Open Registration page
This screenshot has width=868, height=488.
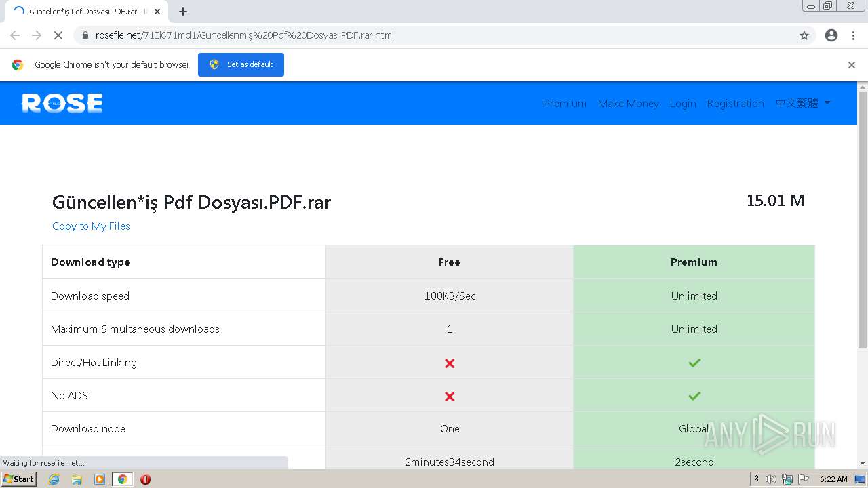point(735,103)
